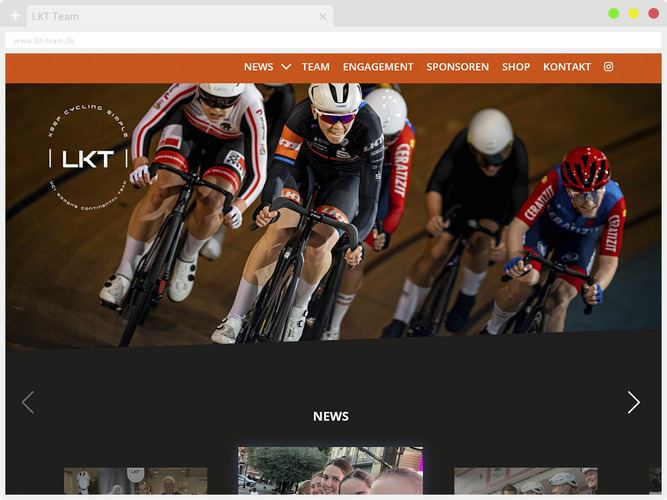Navigate to the TEAM page
Screen dimensions: 667x500
pyautogui.click(x=316, y=67)
